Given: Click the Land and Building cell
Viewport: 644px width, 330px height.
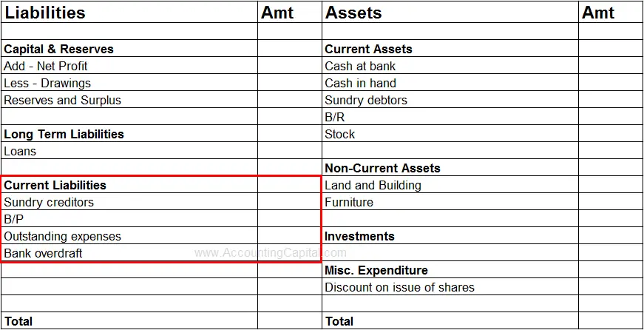Looking at the screenshot, I should click(373, 185).
